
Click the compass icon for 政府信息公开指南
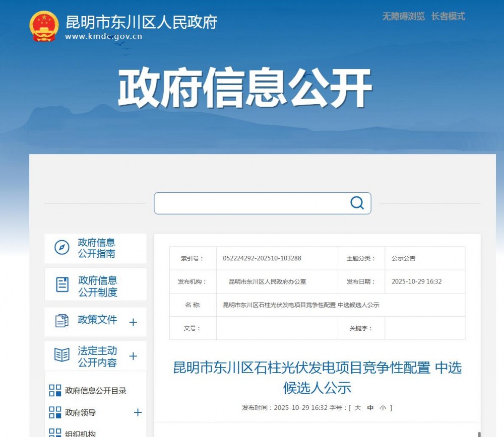pos(61,248)
